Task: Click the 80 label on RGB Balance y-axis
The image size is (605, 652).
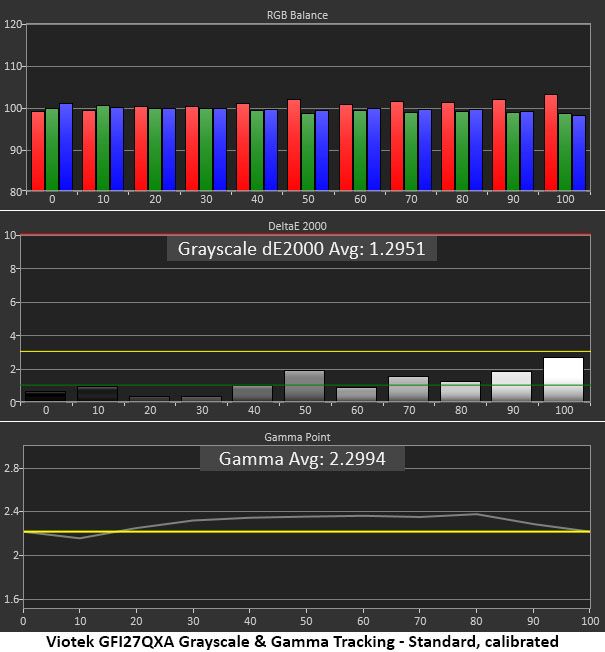Action: [15, 192]
